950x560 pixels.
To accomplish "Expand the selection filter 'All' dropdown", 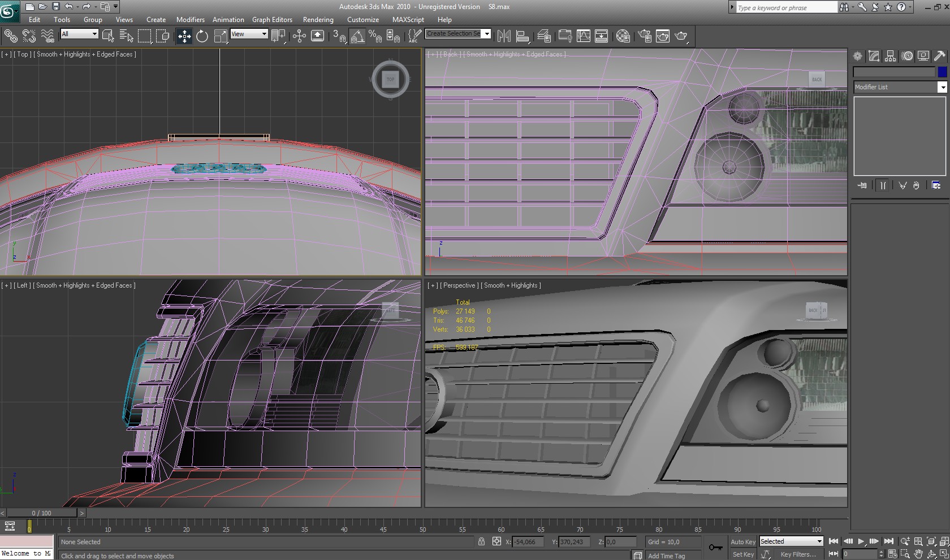I will pos(80,34).
